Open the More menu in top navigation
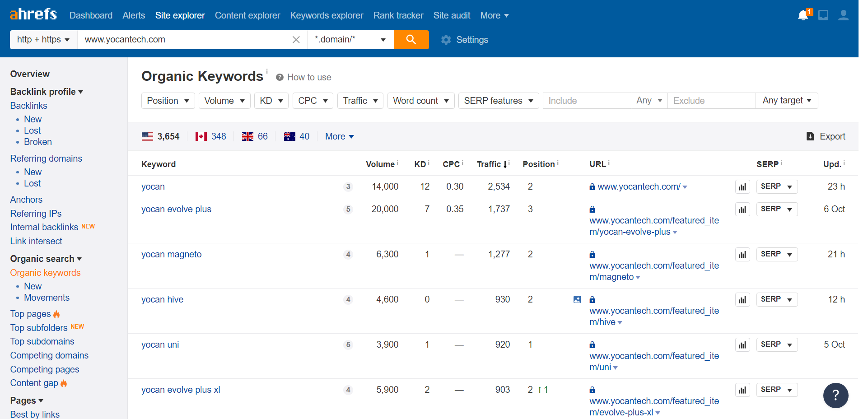 point(495,15)
